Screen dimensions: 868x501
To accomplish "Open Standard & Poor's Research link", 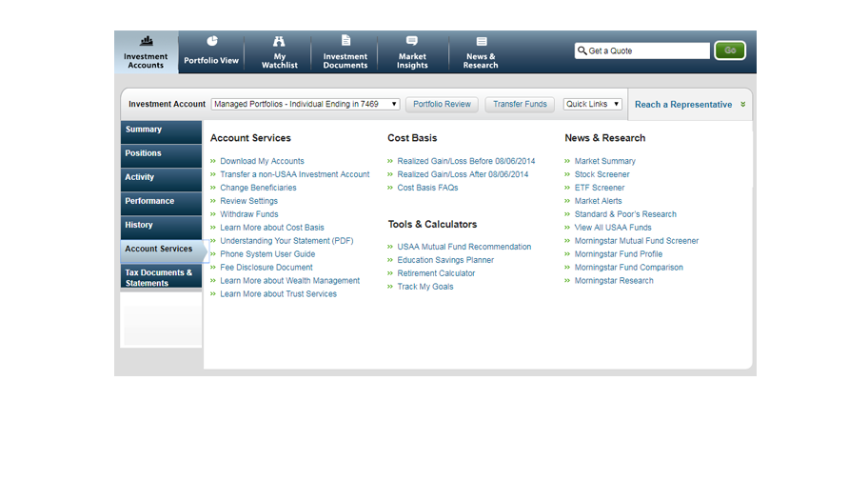I will 625,214.
